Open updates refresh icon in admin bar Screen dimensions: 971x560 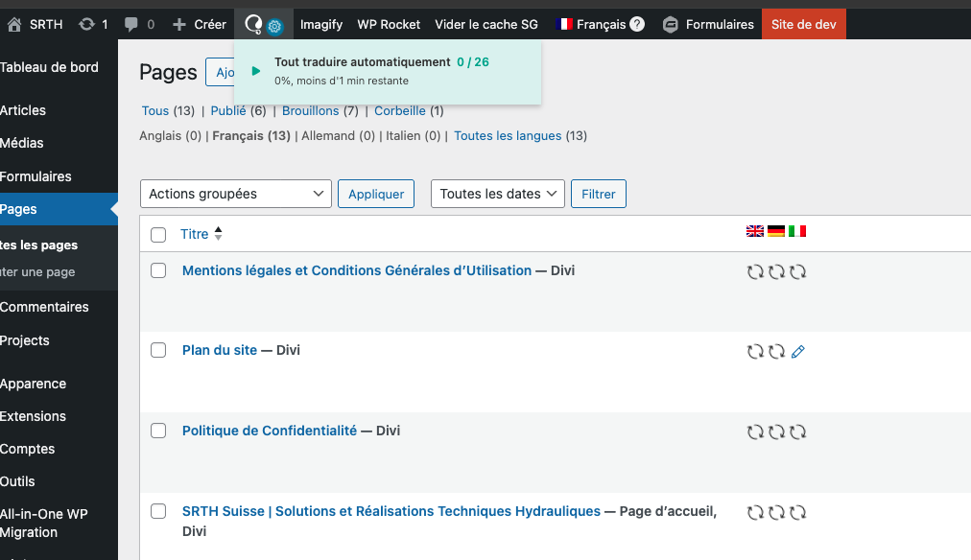pyautogui.click(x=87, y=24)
